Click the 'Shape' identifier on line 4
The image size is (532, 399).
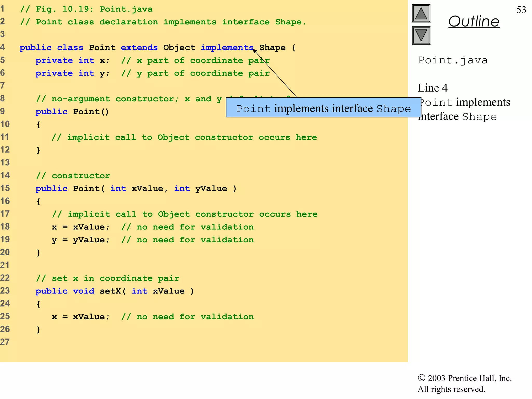point(272,48)
